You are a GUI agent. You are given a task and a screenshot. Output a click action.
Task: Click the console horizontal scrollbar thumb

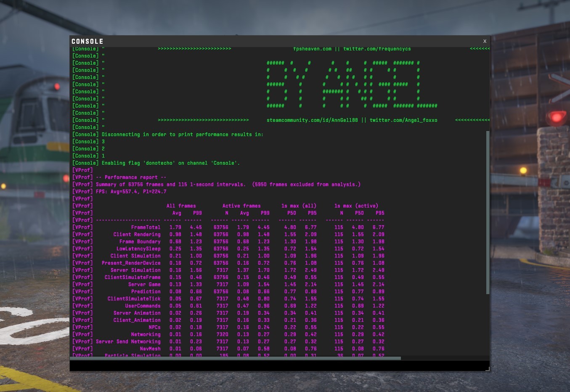pyautogui.click(x=236, y=358)
